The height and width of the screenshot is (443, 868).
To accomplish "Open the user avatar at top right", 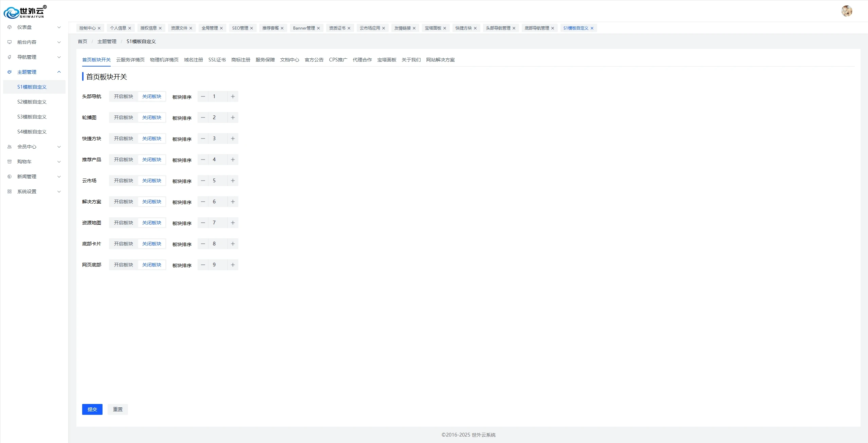I will coord(847,11).
